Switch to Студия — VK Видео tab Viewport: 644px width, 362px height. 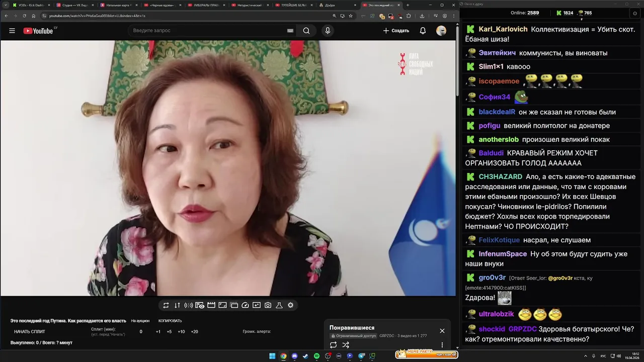74,5
